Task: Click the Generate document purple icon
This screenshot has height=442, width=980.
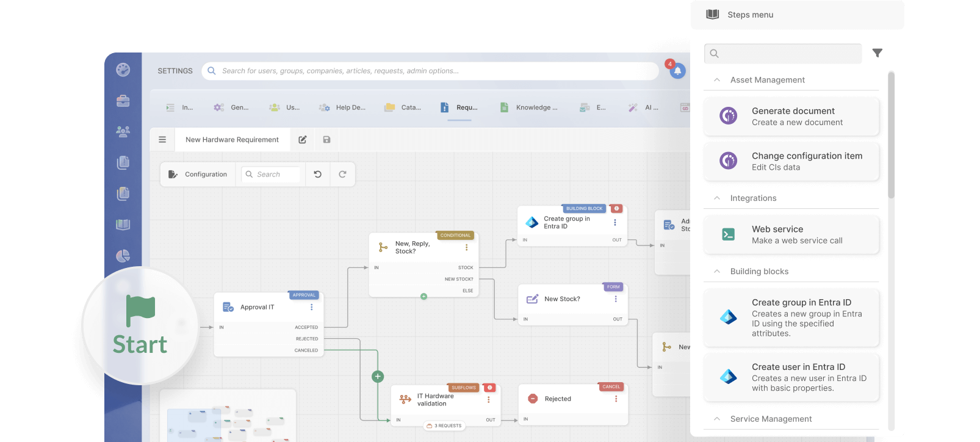Action: coord(729,115)
